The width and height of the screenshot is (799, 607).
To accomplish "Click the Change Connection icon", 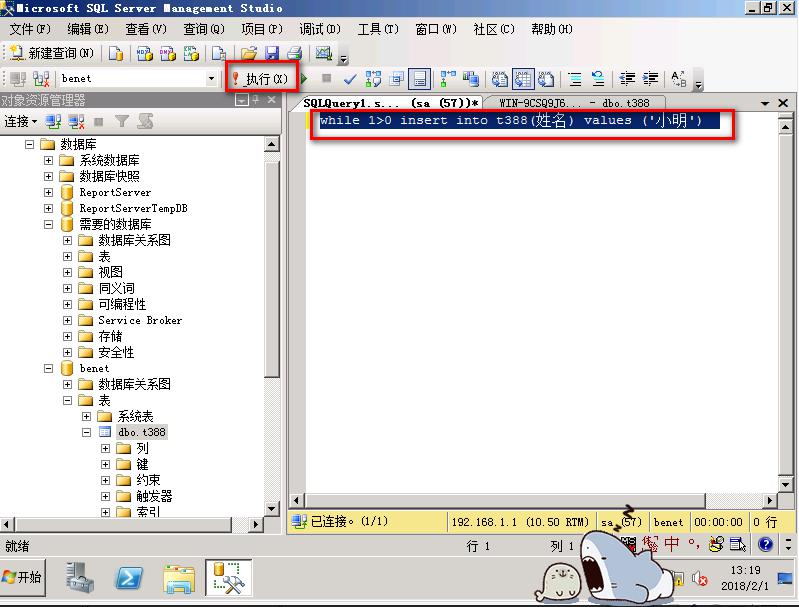I will pos(41,79).
